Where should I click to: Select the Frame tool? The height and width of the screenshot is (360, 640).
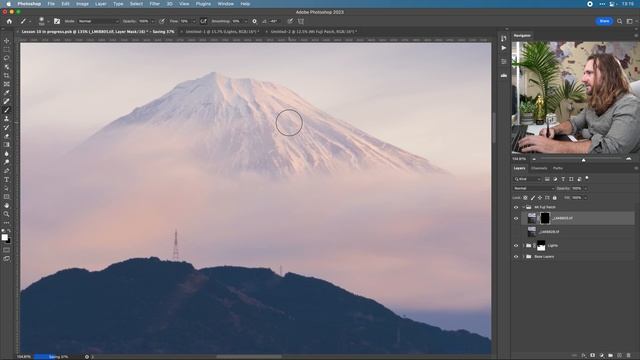(x=7, y=84)
